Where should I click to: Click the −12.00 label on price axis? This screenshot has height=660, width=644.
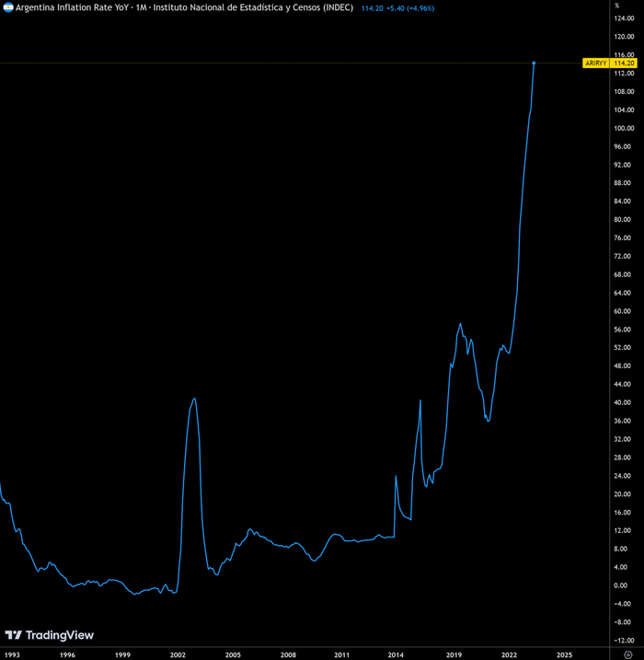(623, 641)
